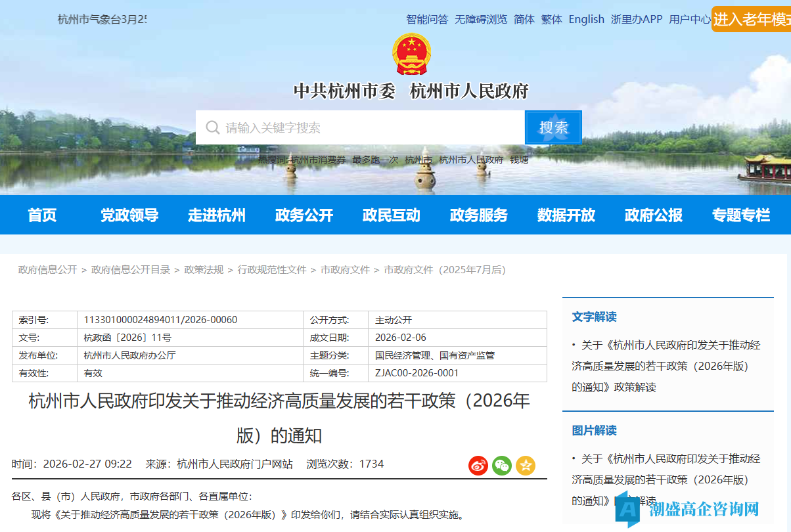Viewport: 791px width, 532px height.
Task: Switch text display to 繁体 Traditional Chinese
Action: pyautogui.click(x=551, y=19)
